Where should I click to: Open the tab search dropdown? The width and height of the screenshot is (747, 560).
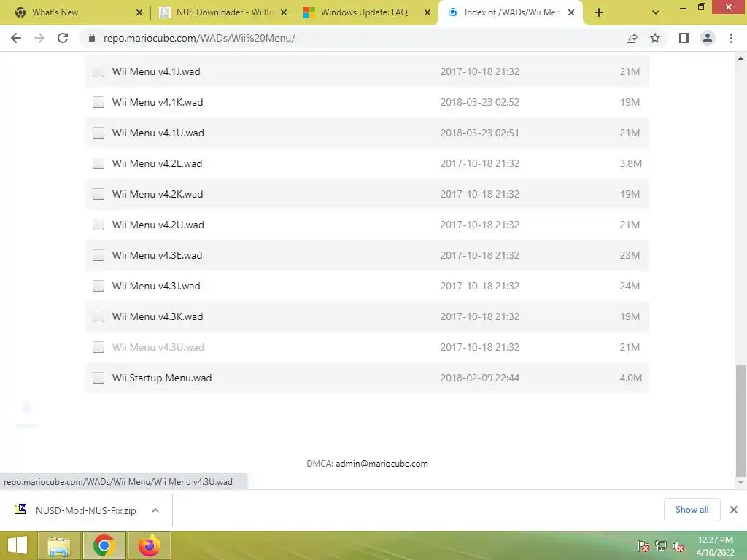[656, 12]
